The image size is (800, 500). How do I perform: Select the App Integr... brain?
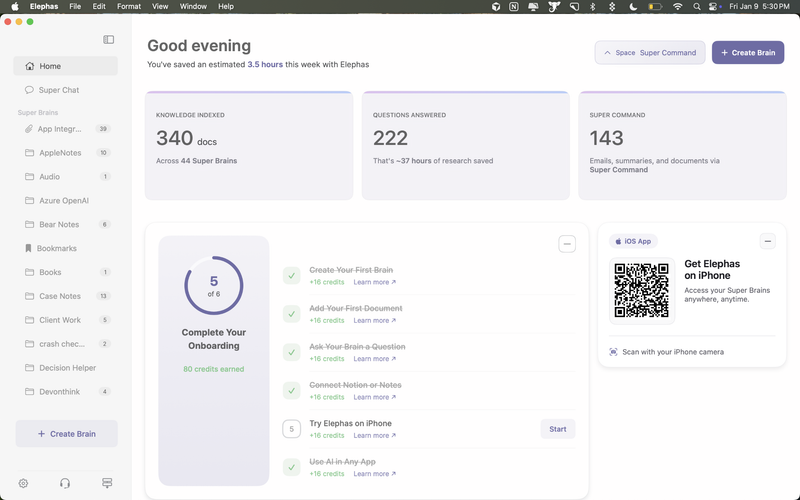(x=65, y=129)
